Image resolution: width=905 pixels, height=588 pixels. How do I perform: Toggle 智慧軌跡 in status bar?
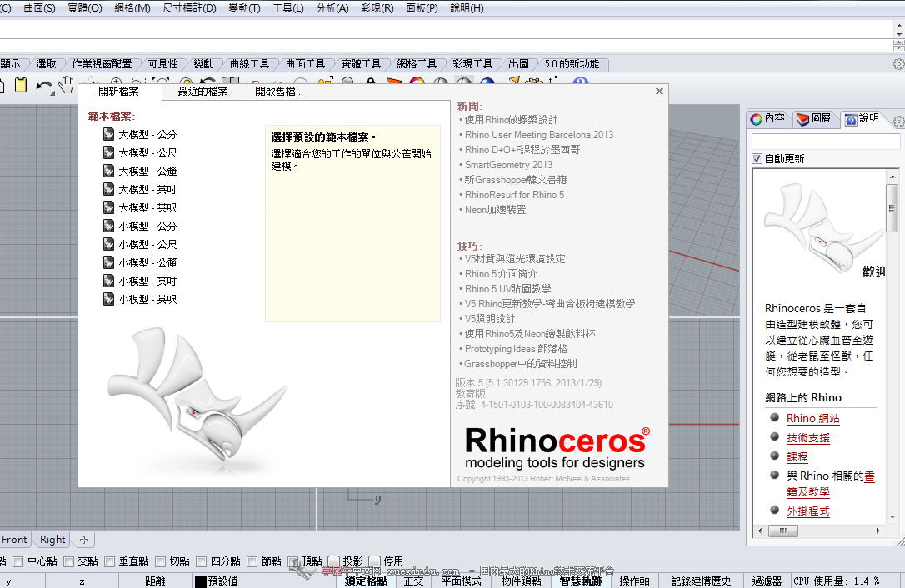[x=581, y=581]
